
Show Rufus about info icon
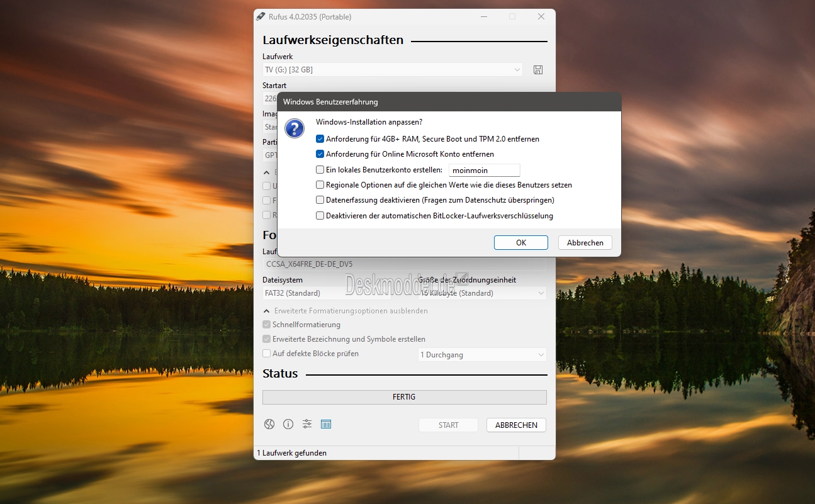(x=288, y=424)
